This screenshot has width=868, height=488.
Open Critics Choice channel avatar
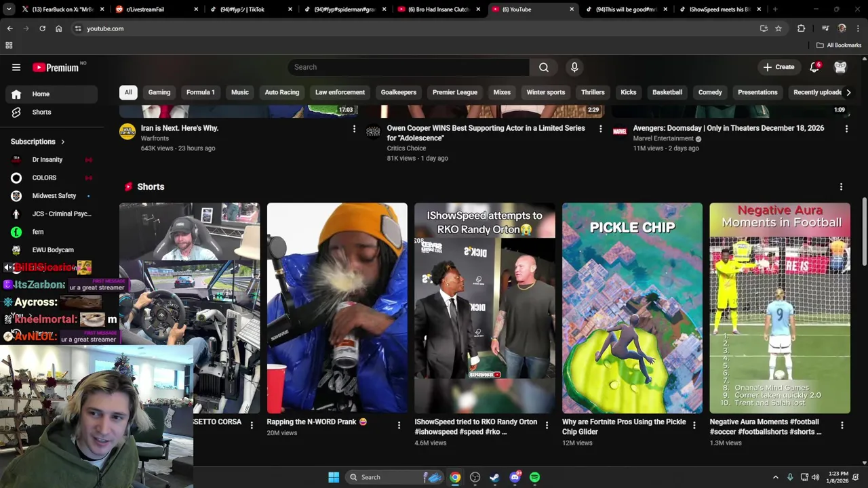pos(373,131)
